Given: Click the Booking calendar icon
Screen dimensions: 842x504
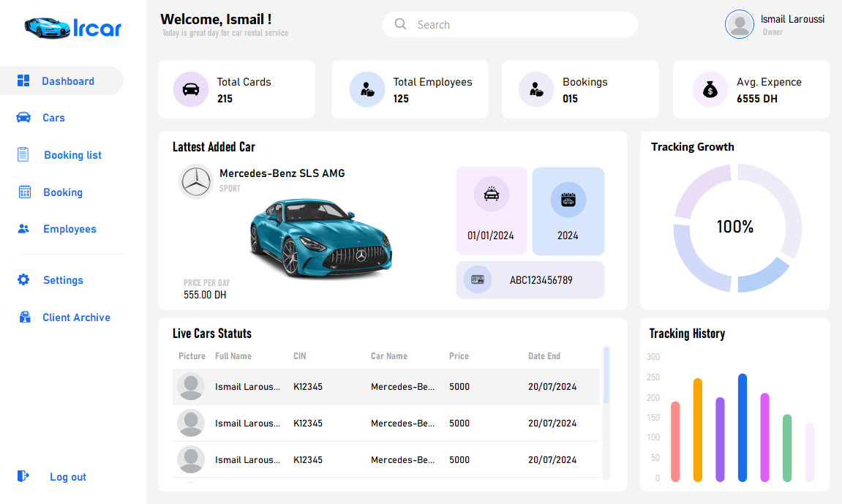Looking at the screenshot, I should click(x=25, y=192).
